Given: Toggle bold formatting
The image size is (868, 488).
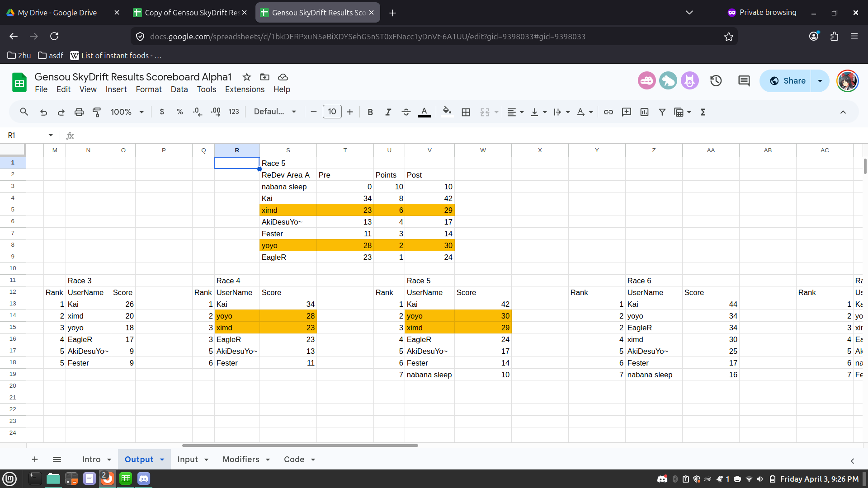Looking at the screenshot, I should click(x=370, y=112).
